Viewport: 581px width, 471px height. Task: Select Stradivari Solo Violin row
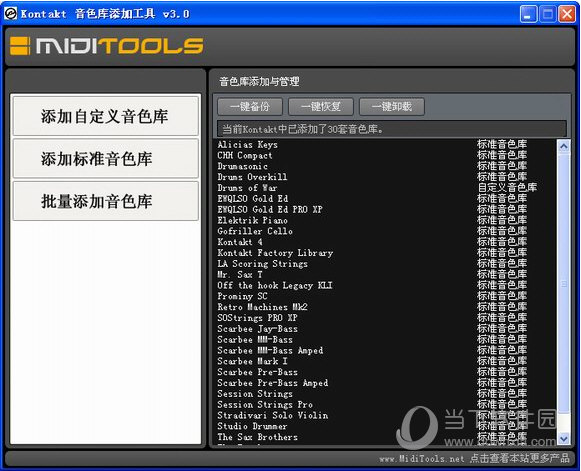click(x=385, y=415)
